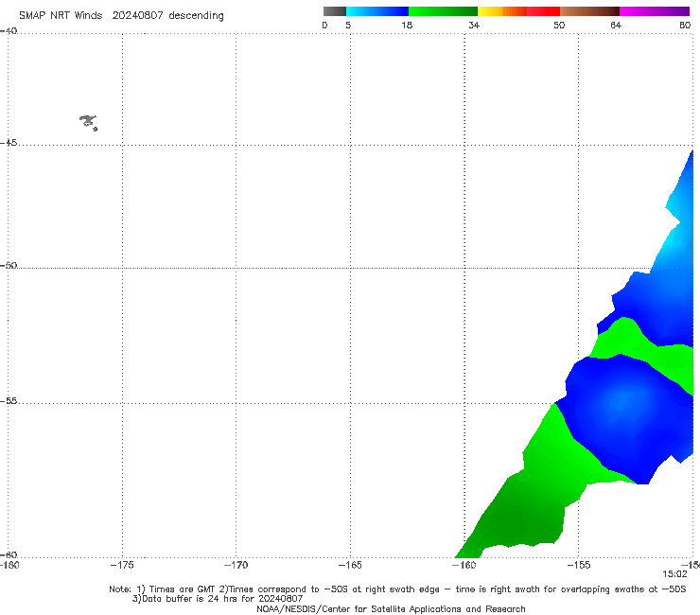Click the note '3)Data buffer is 24 hrs'
700x615 pixels.
218,599
